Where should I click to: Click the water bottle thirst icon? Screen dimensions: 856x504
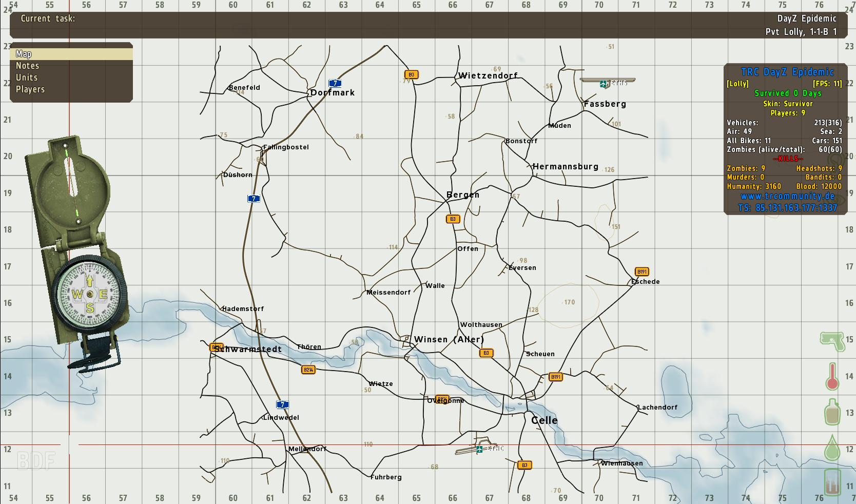pos(832,412)
